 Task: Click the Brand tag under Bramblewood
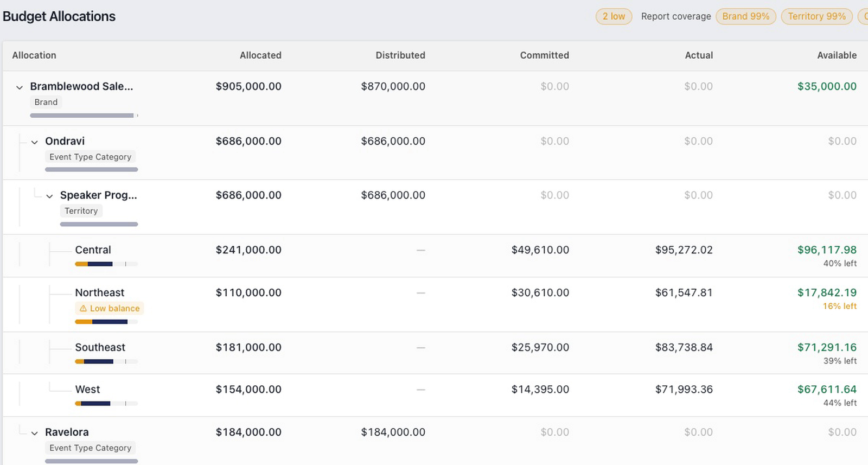click(46, 102)
